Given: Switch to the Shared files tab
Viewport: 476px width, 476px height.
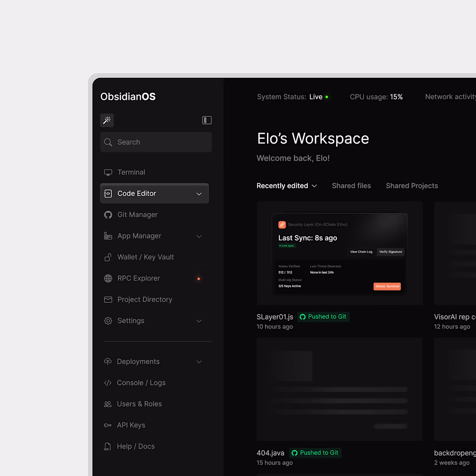Looking at the screenshot, I should tap(351, 186).
